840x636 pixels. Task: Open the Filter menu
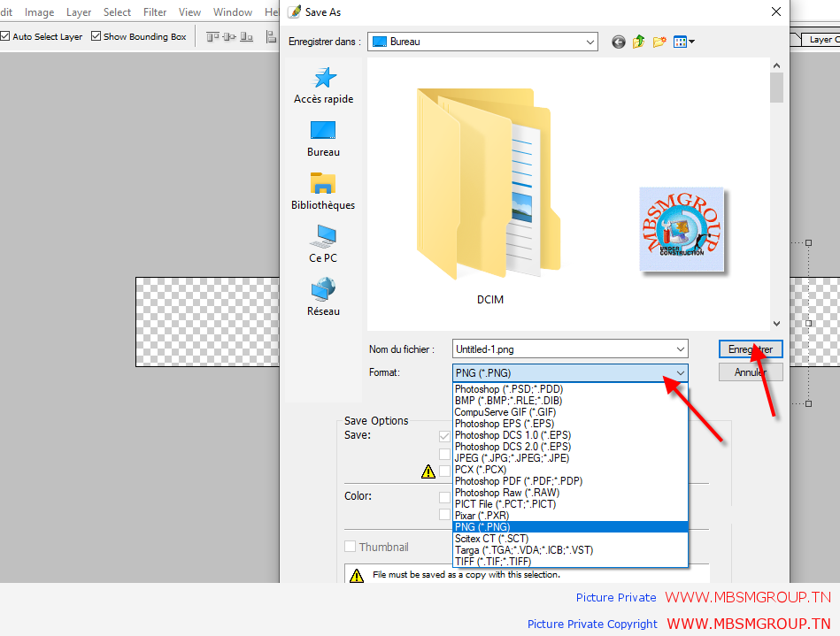point(155,12)
